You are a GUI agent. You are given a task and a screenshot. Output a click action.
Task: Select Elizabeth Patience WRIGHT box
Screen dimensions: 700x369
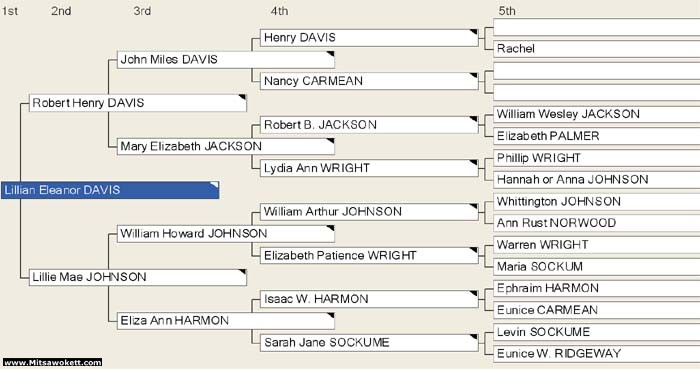[369, 255]
